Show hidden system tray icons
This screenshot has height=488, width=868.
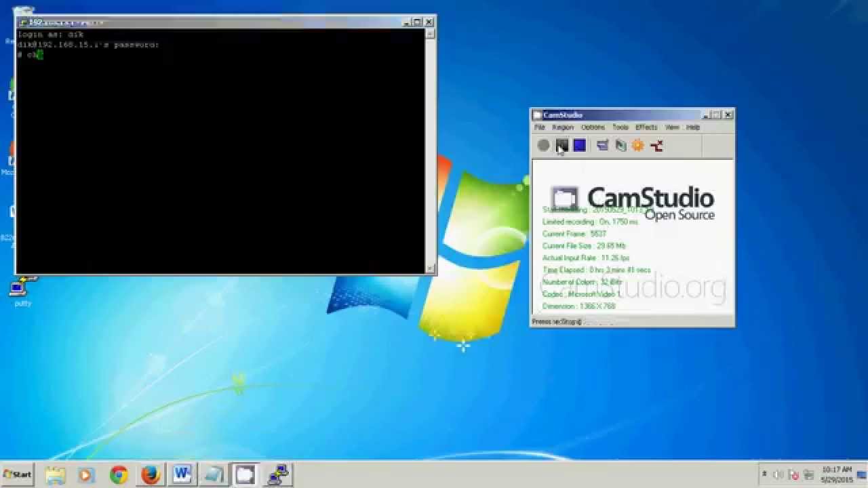[765, 474]
